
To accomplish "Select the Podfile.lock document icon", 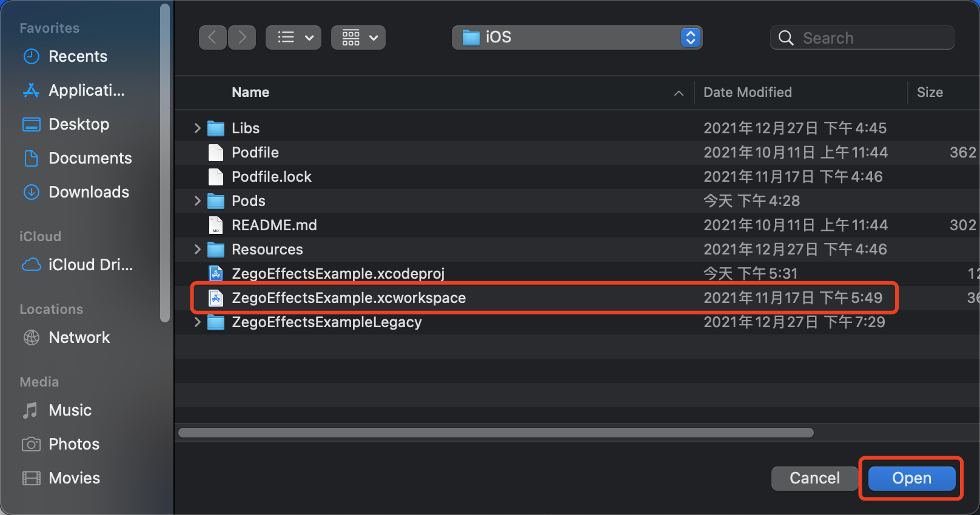I will click(x=216, y=176).
